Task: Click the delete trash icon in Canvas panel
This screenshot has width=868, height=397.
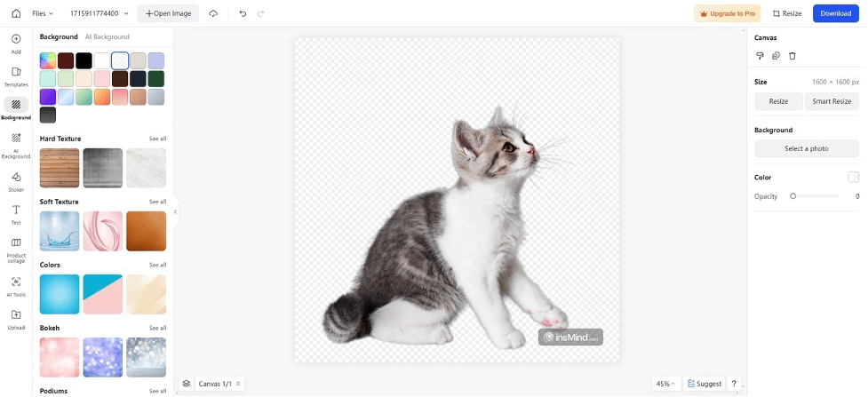Action: tap(792, 56)
